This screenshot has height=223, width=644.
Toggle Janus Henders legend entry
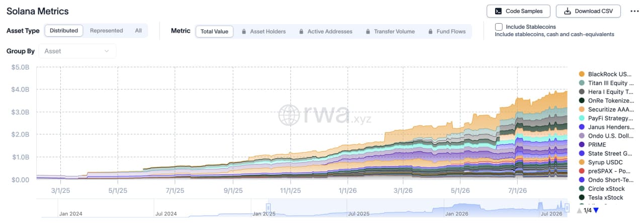606,127
